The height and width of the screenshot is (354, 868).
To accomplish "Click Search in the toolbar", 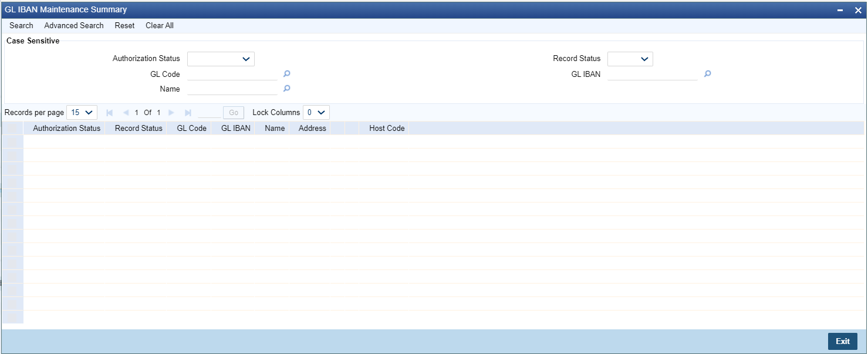I will coord(21,26).
